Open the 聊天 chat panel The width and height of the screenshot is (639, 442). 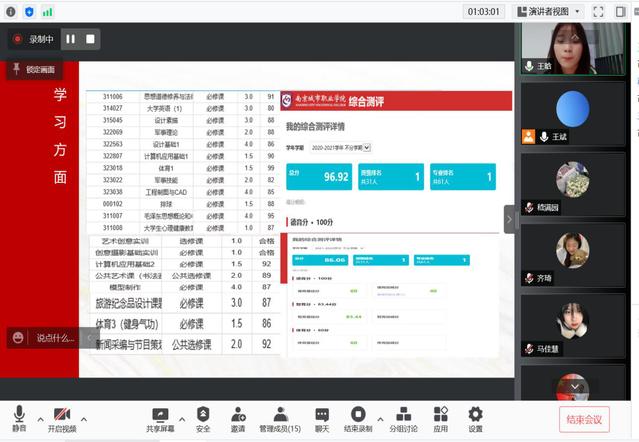coord(322,418)
